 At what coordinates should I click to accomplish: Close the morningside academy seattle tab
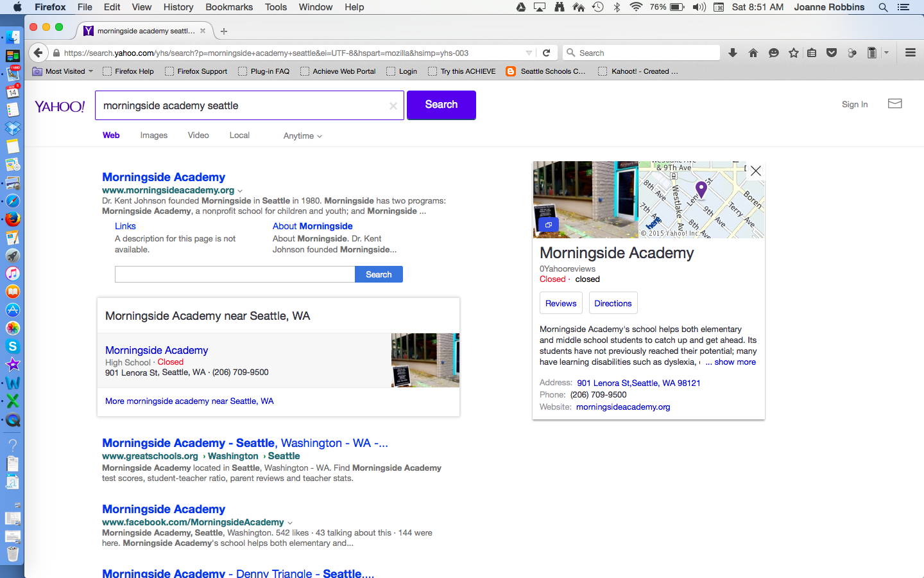coord(203,31)
